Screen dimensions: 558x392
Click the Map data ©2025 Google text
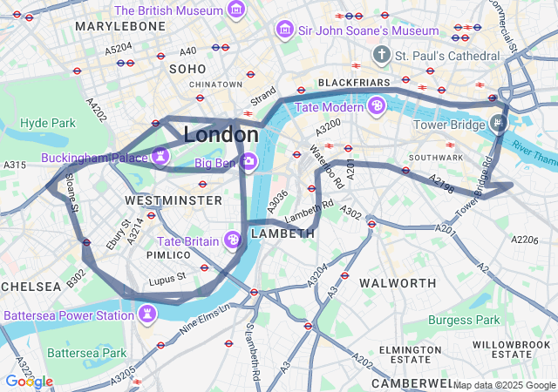click(x=505, y=385)
